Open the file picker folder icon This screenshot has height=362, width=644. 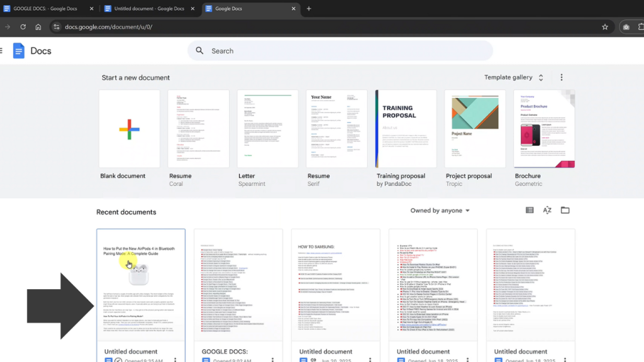tap(565, 210)
